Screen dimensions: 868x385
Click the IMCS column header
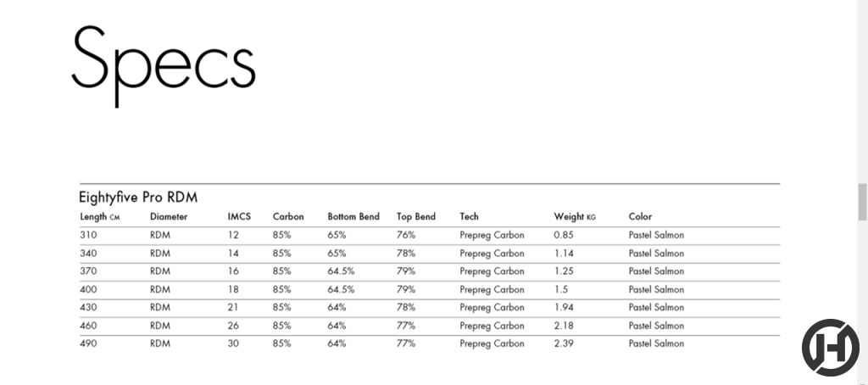239,217
